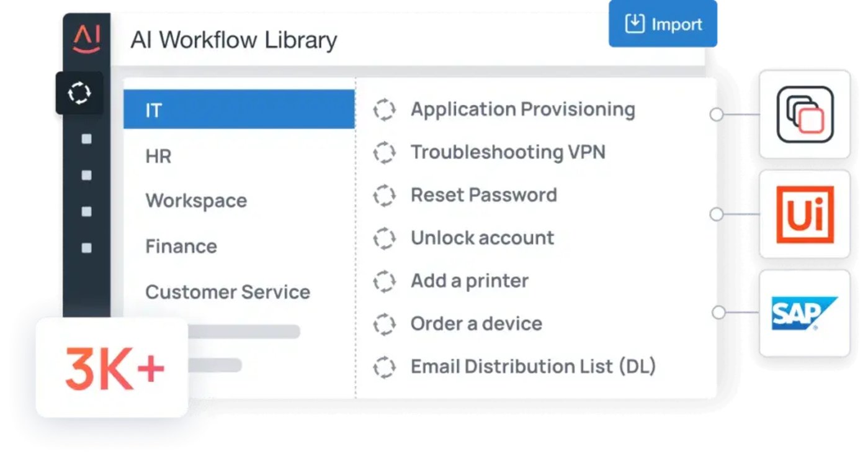Click the Order a device workflow icon
This screenshot has width=868, height=459.
point(384,324)
